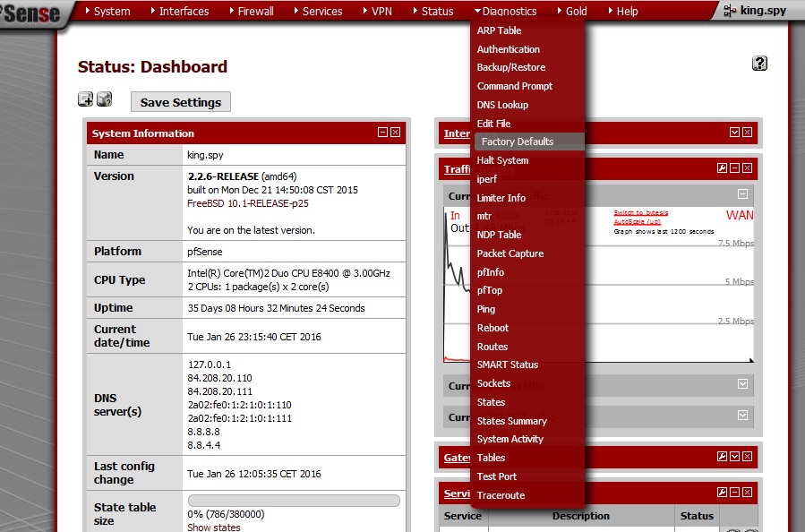Screen dimensions: 805x532
Task: Minimize the Traffic Graphs widget
Action: (x=734, y=167)
